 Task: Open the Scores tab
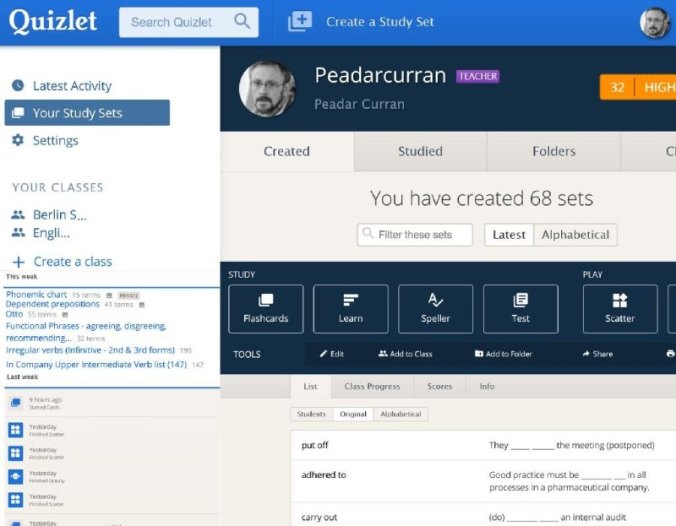pyautogui.click(x=440, y=386)
